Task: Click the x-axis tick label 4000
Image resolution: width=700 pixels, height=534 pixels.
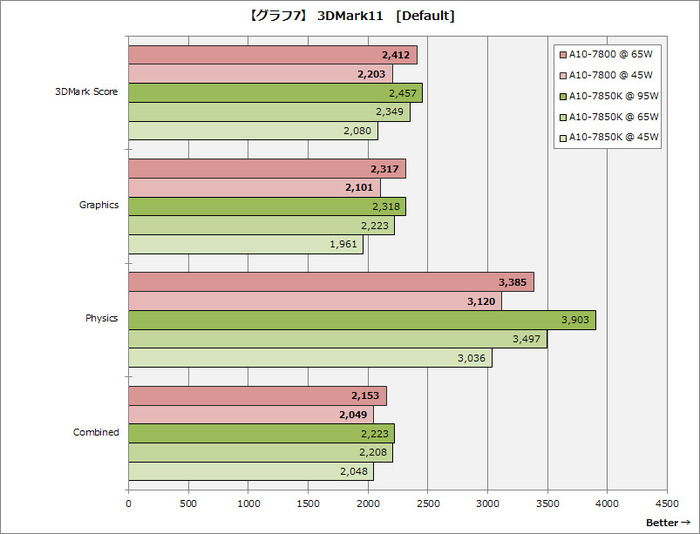Action: tap(608, 504)
